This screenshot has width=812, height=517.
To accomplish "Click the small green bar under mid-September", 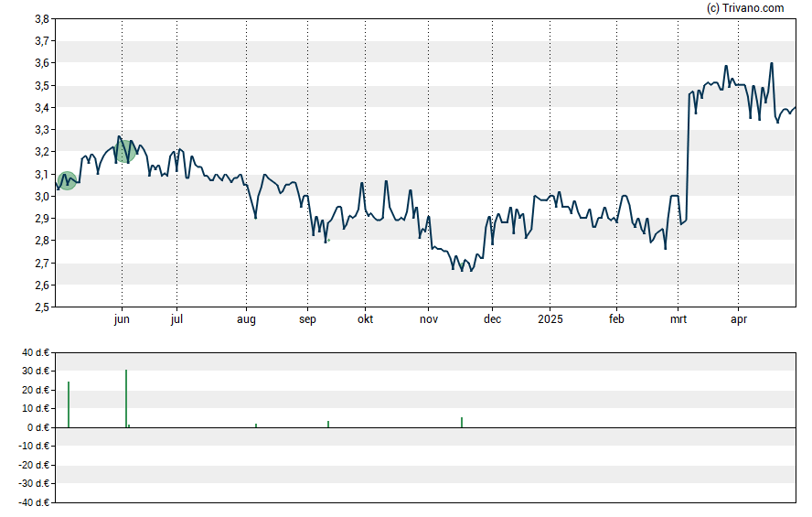I will click(x=328, y=424).
